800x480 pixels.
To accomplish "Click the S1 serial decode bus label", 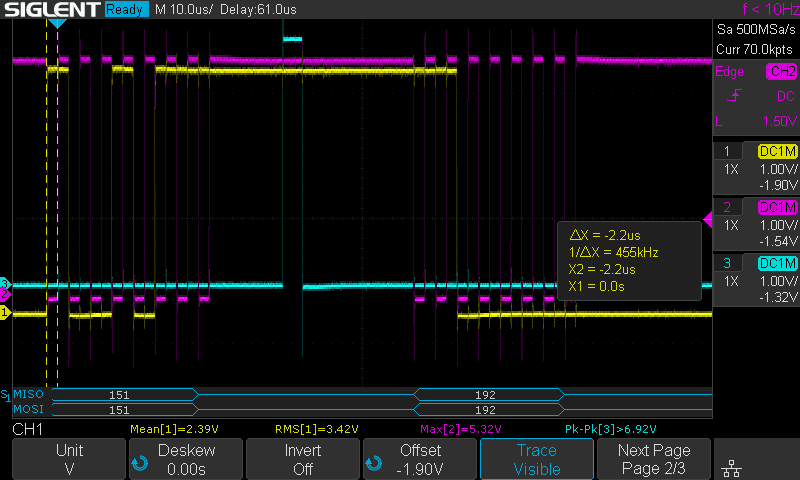I will (x=5, y=395).
